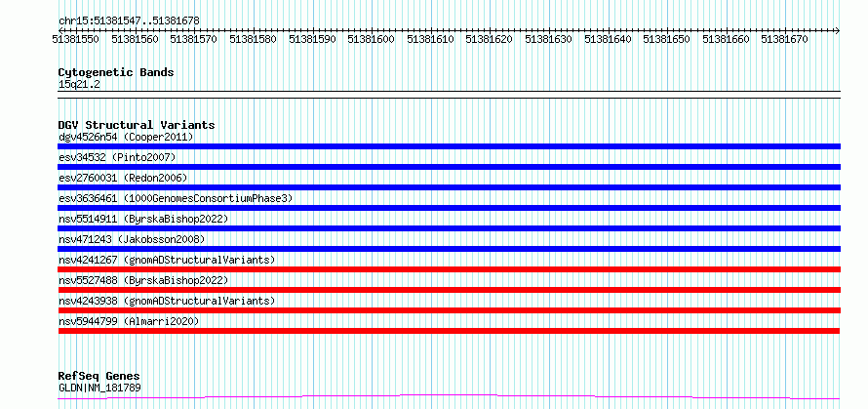868x409 pixels.
Task: Open variant nsv4243938 (gnomADStructuralVariants) label
Action: point(167,301)
